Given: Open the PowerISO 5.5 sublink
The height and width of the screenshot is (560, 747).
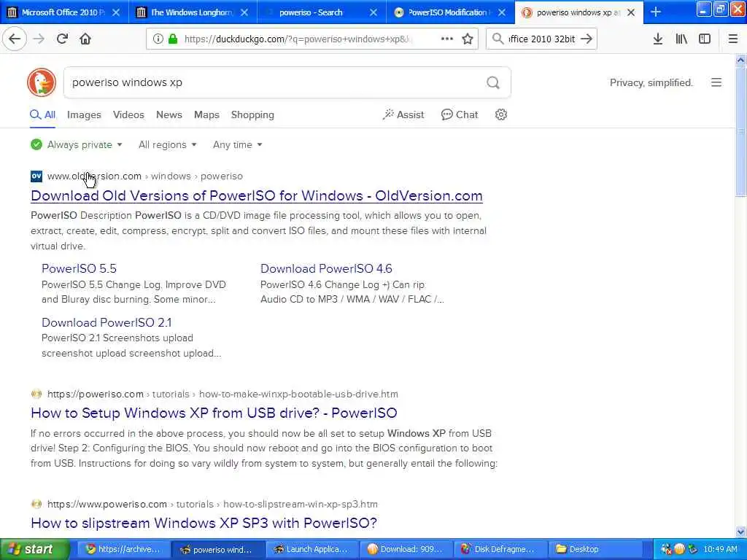Looking at the screenshot, I should coord(79,268).
